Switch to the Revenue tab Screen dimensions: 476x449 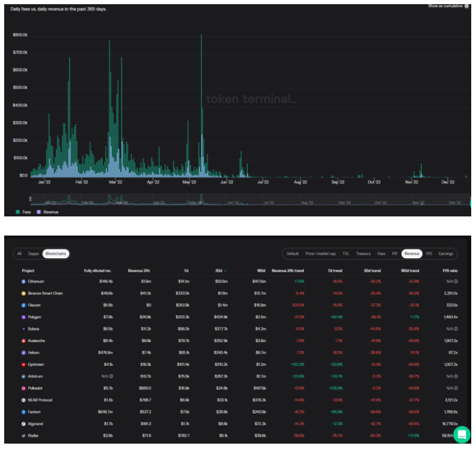411,253
